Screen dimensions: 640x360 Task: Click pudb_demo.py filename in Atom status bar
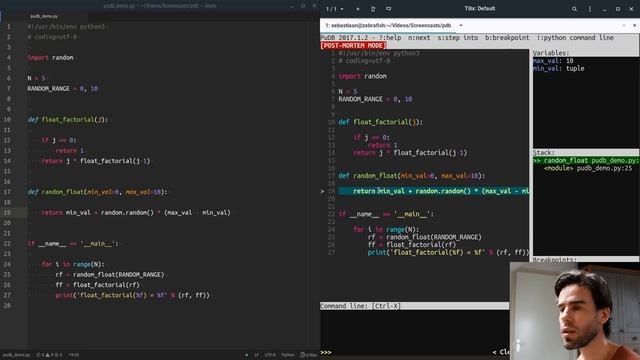(17, 355)
